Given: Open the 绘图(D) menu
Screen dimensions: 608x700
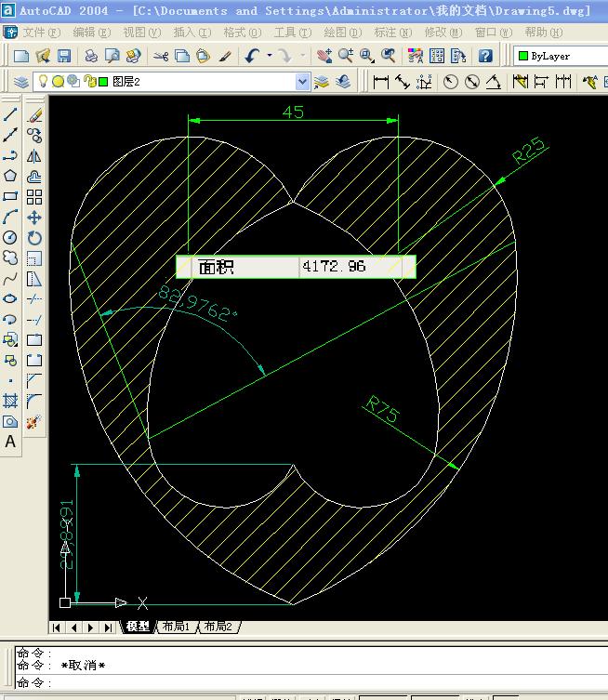Looking at the screenshot, I should click(343, 33).
